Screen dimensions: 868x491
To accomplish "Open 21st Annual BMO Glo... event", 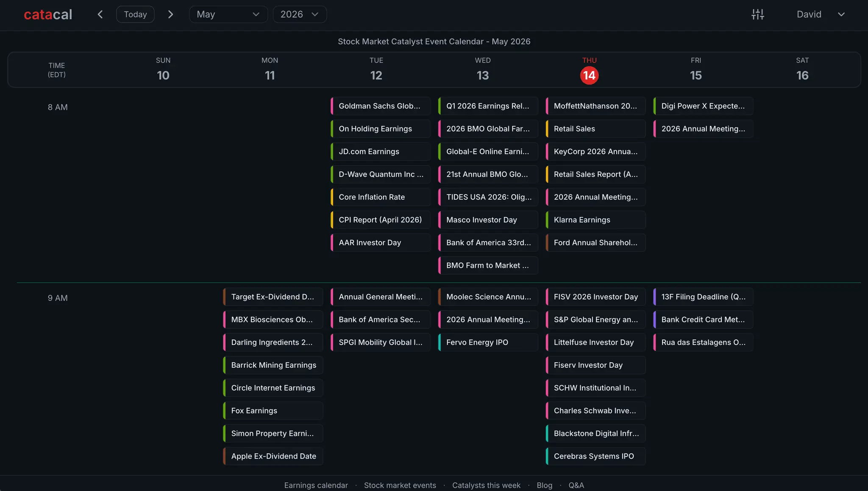I will (488, 174).
